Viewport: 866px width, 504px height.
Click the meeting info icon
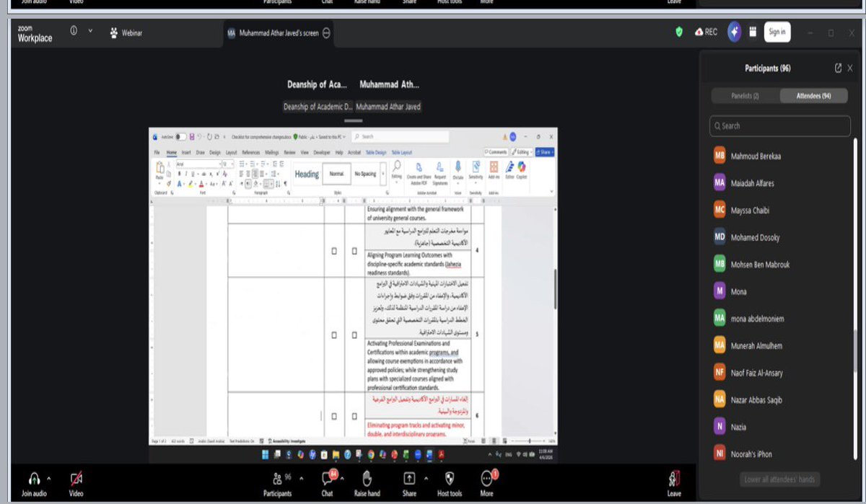pos(74,32)
